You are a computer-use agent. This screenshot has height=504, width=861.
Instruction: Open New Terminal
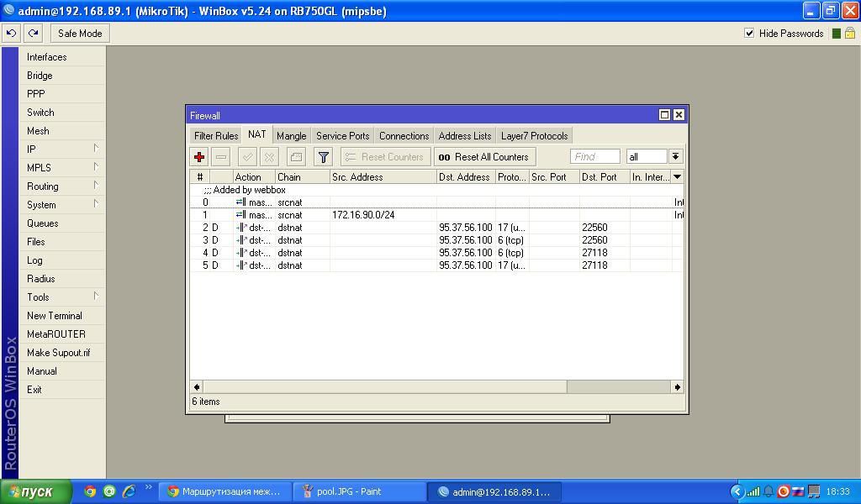(62, 316)
